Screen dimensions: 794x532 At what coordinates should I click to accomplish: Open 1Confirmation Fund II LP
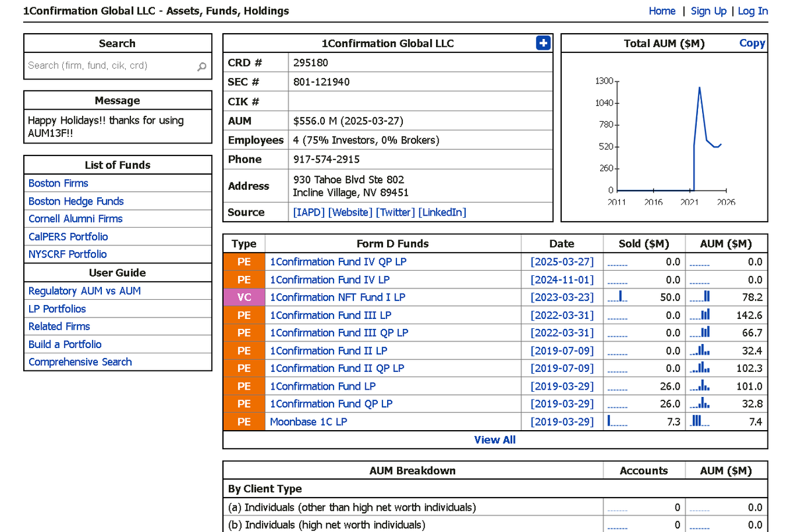[328, 351]
